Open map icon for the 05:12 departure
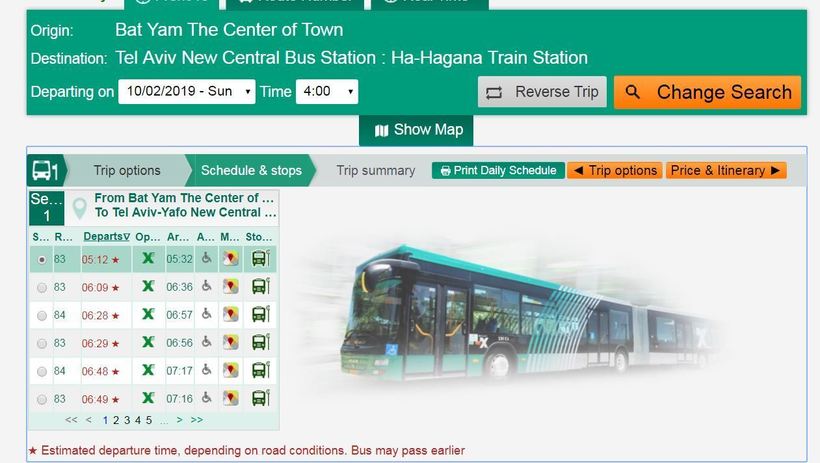Image resolution: width=820 pixels, height=463 pixels. (231, 259)
